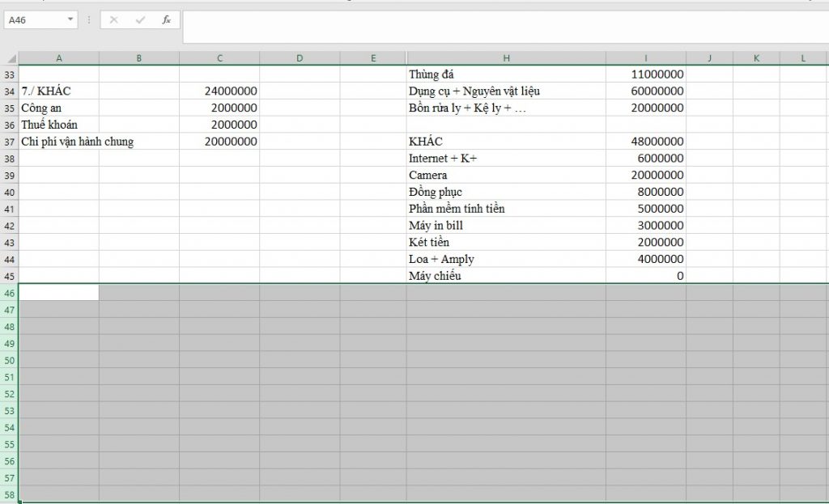Select row 45 header
The height and width of the screenshot is (504, 829).
(10, 277)
